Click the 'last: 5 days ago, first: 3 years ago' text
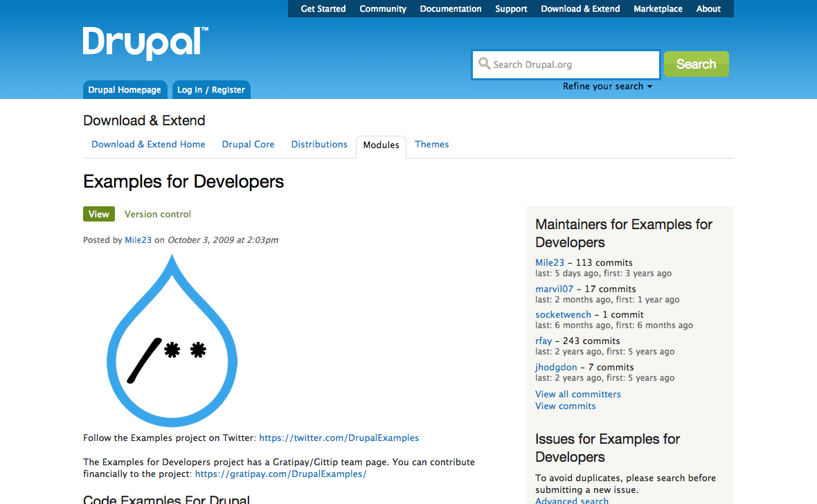 click(x=603, y=273)
